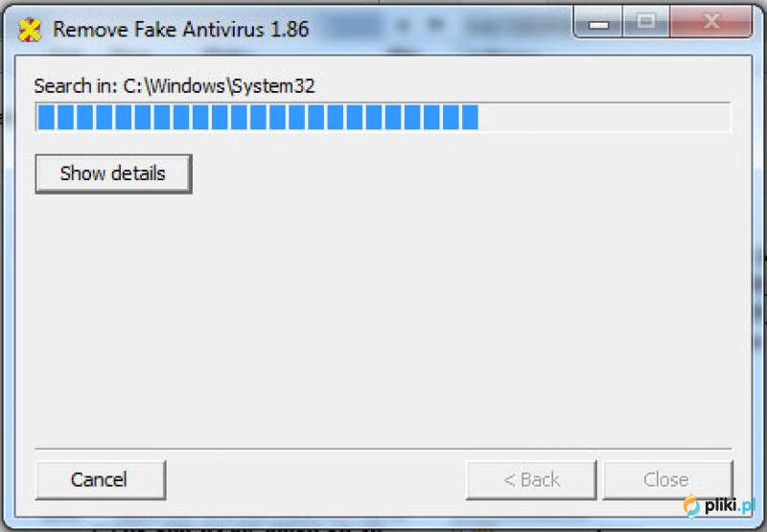Click the window title Remove Fake Antivirus 1.86

tap(181, 30)
